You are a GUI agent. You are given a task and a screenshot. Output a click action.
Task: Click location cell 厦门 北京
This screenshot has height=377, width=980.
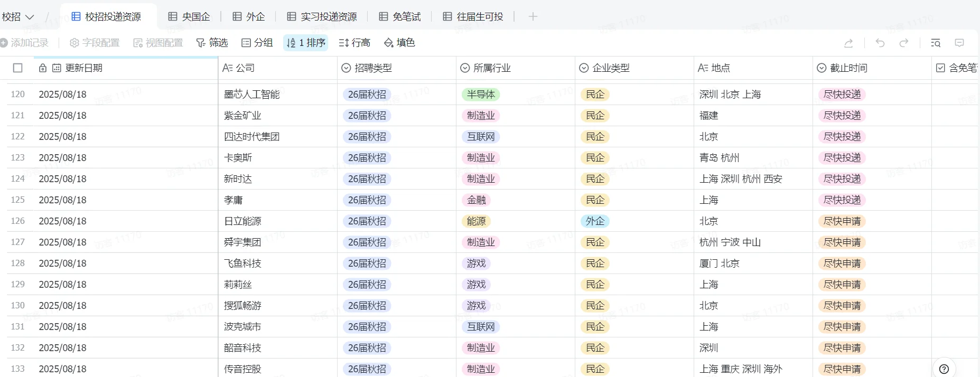[753, 263]
